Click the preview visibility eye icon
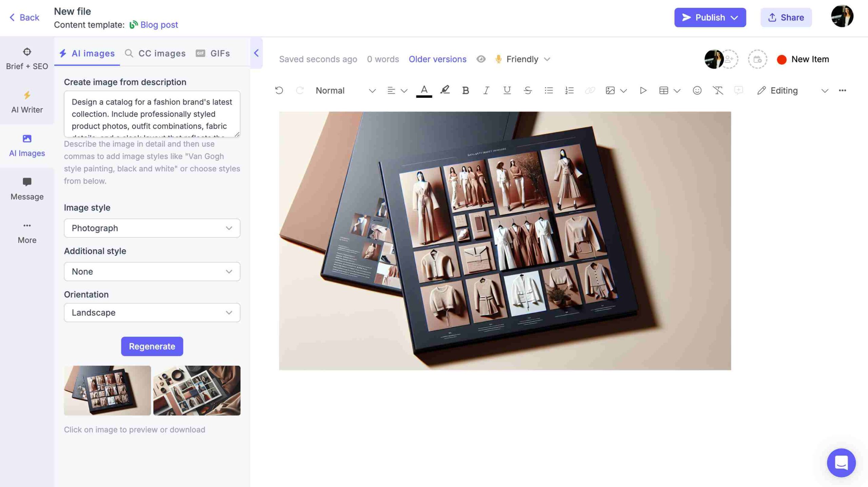Image resolution: width=868 pixels, height=487 pixels. [x=481, y=59]
